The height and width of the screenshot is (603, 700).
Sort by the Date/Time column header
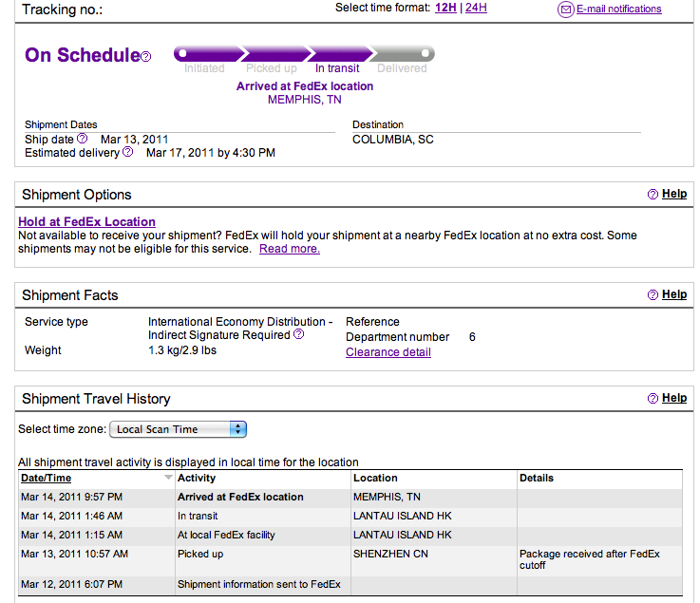[46, 478]
